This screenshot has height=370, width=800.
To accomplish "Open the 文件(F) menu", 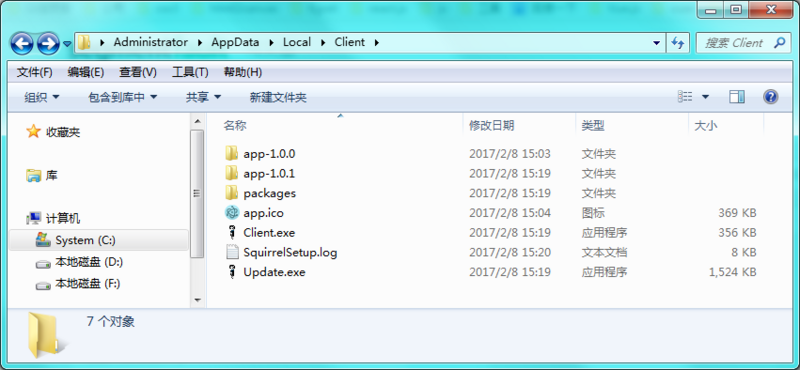I will 35,72.
